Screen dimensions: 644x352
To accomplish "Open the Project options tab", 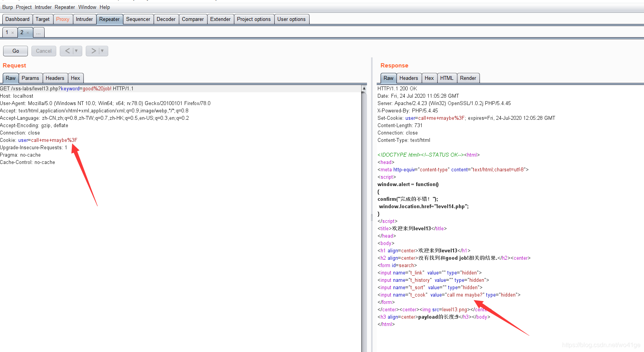I will 254,19.
